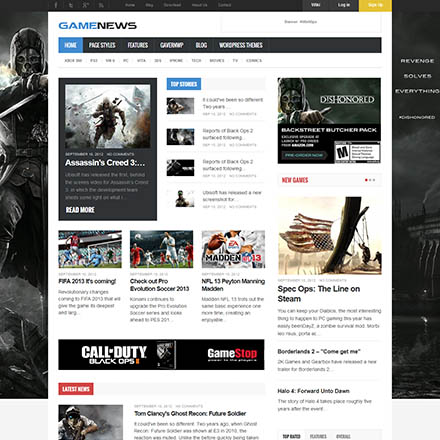Open the About Us link

pos(200,5)
